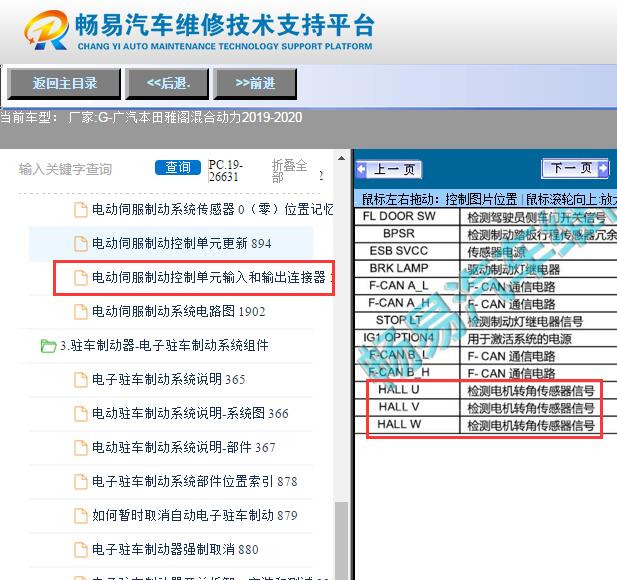The height and width of the screenshot is (580, 617).
Task: Click the F-CAN B_H table cell
Action: coord(407,372)
